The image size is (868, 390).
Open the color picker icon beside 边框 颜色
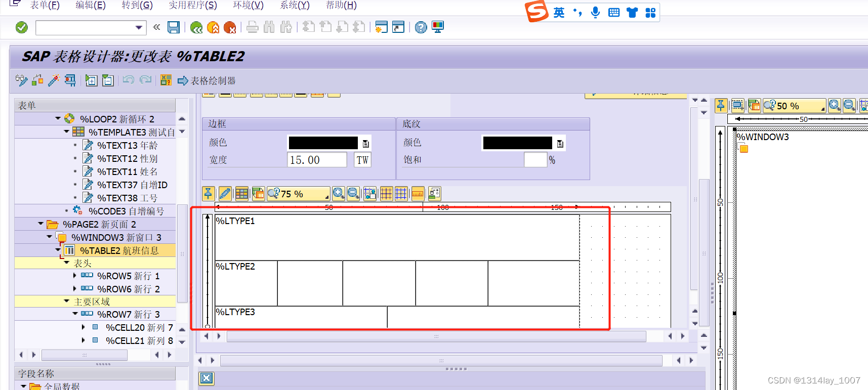(365, 144)
